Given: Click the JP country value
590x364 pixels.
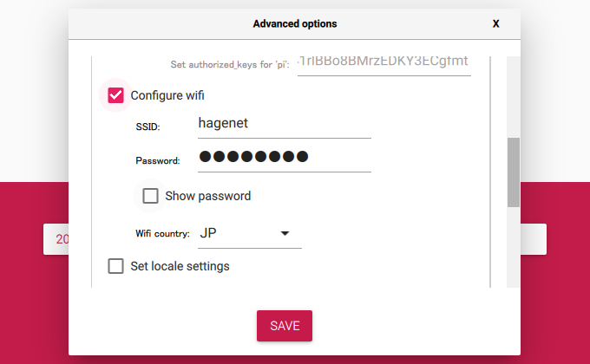Looking at the screenshot, I should tap(208, 233).
